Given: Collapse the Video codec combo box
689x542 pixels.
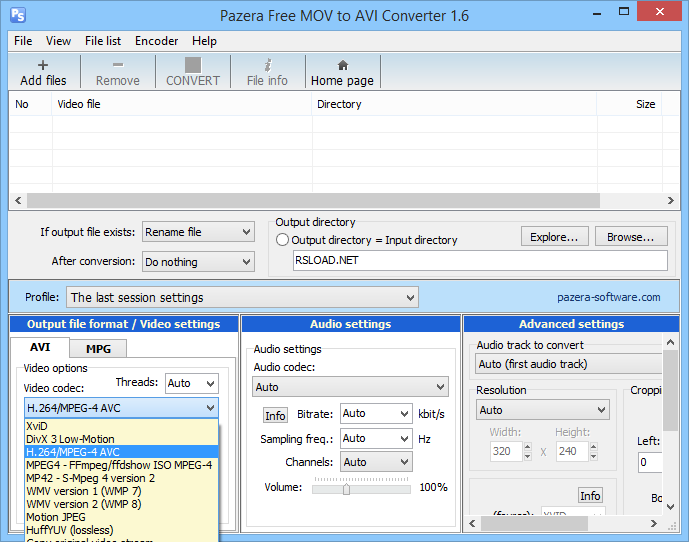Looking at the screenshot, I should point(210,408).
